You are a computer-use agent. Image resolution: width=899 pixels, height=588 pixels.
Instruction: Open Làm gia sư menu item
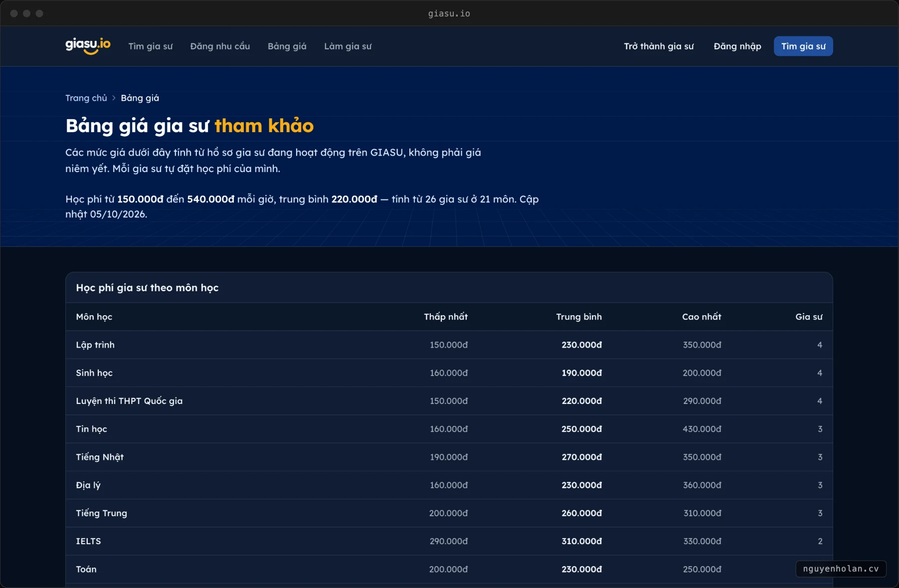click(348, 46)
